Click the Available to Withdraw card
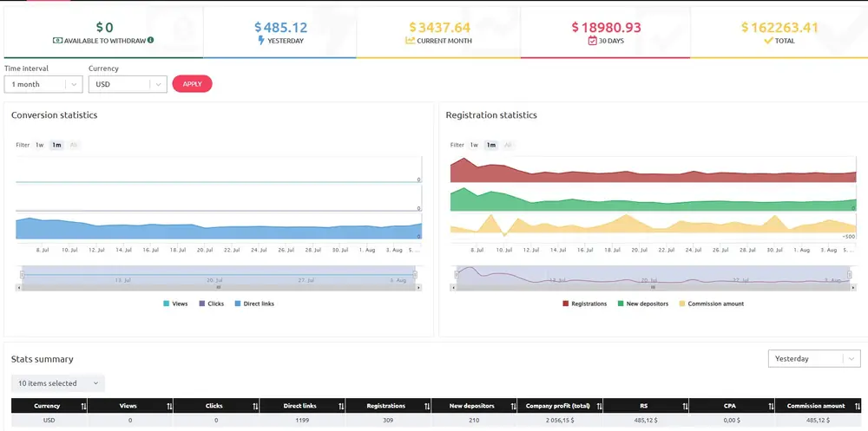 point(103,32)
